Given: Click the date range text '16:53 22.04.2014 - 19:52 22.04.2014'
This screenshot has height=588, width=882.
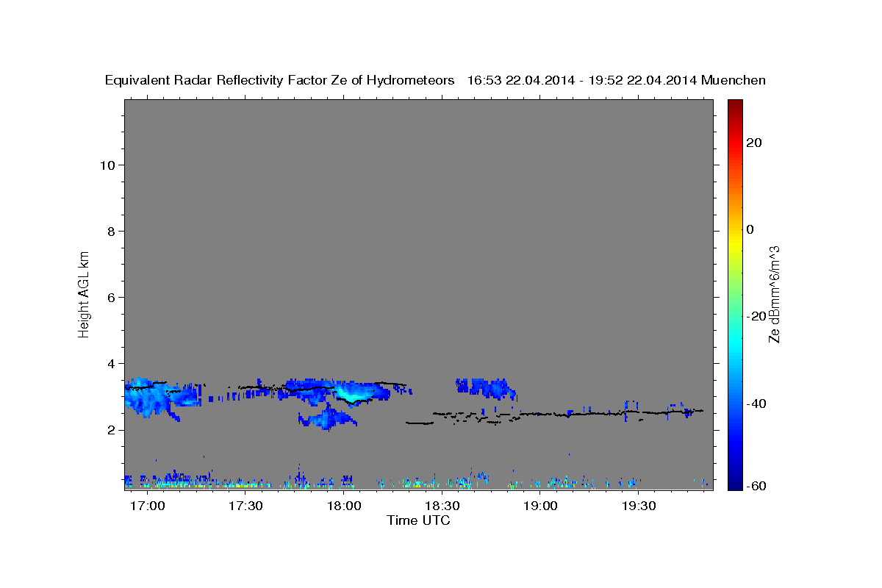Looking at the screenshot, I should tap(582, 80).
